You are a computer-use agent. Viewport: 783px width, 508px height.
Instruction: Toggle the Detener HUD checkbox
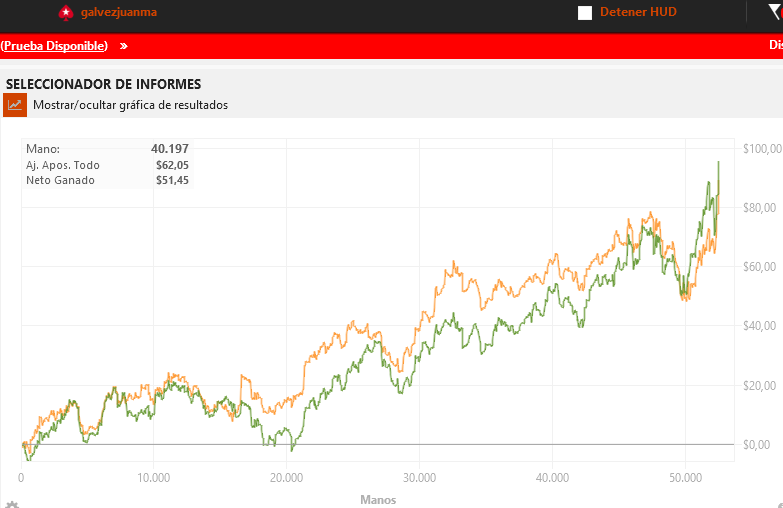585,12
